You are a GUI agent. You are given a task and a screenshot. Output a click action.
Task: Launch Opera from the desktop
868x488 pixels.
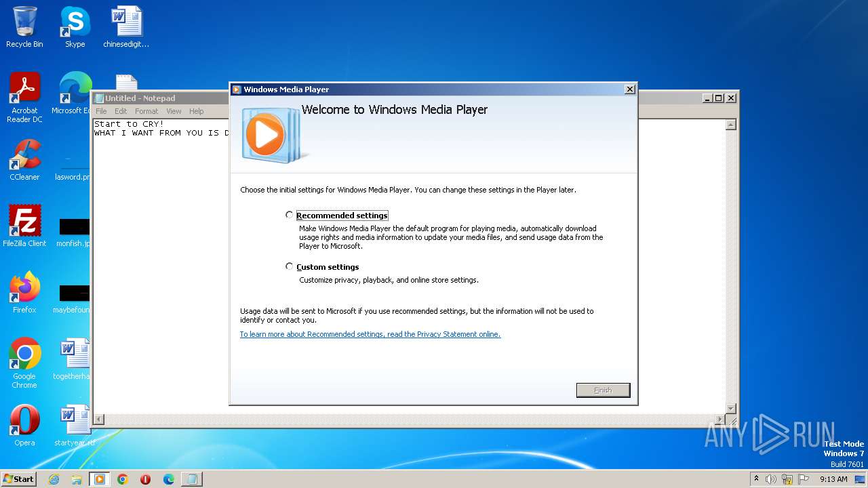(x=24, y=426)
